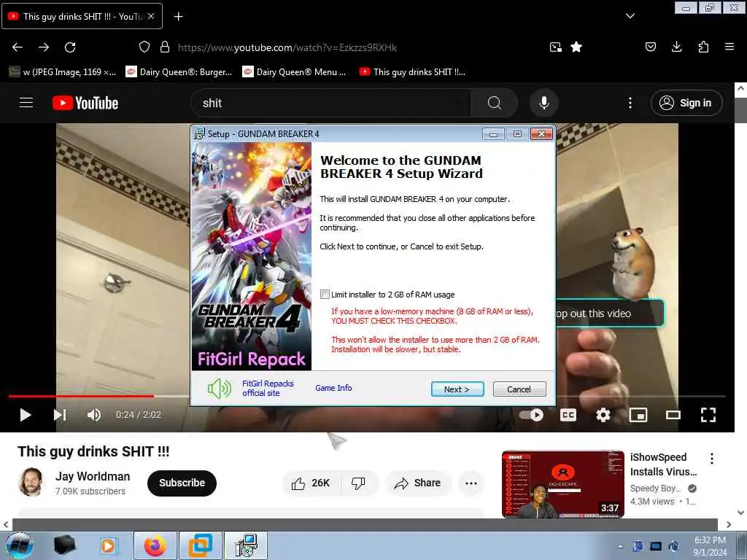Check Limit installer to 2 GB RAM checkbox
The image size is (747, 560).
click(x=325, y=295)
